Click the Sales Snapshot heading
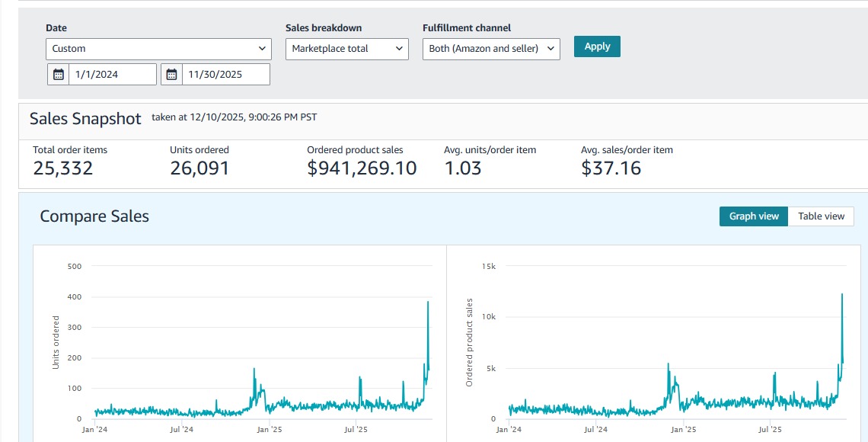Screen dimensions: 868x442 click(x=85, y=119)
